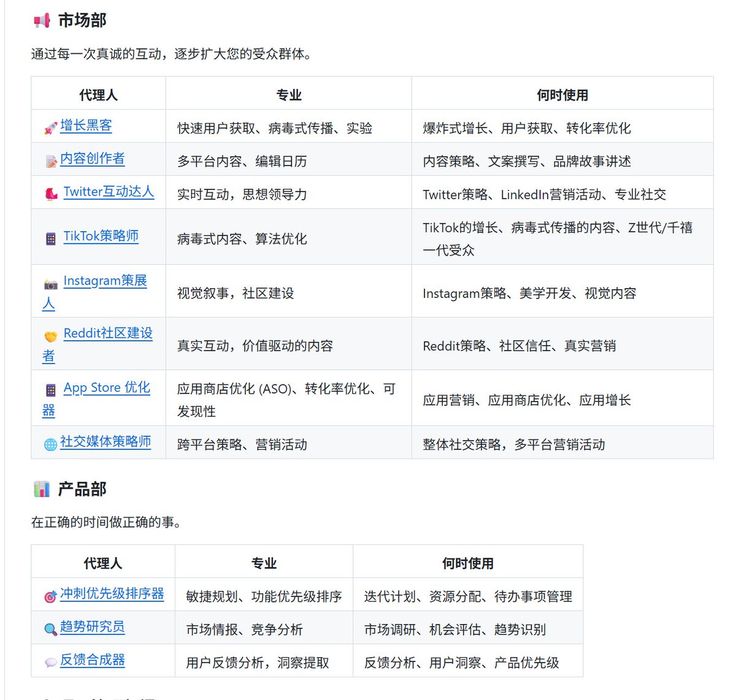
Task: Click the sentence 在正确的时间做正确的事。
Action: [106, 522]
